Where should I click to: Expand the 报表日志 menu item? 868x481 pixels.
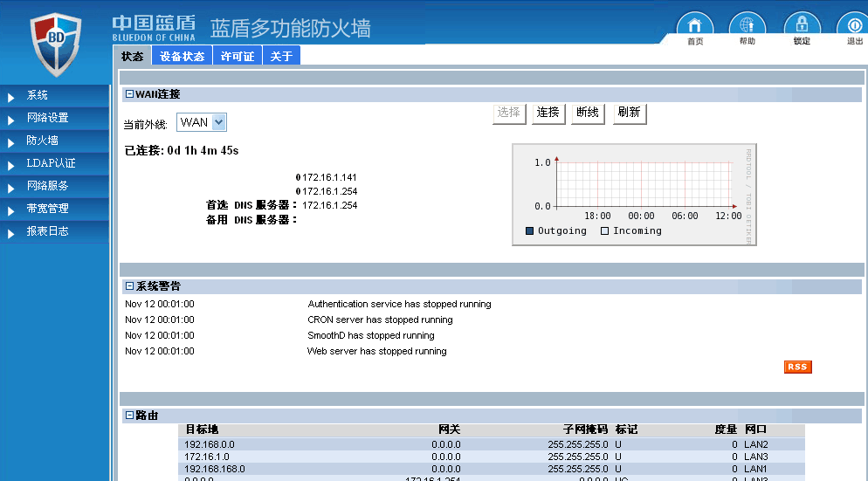tap(55, 231)
